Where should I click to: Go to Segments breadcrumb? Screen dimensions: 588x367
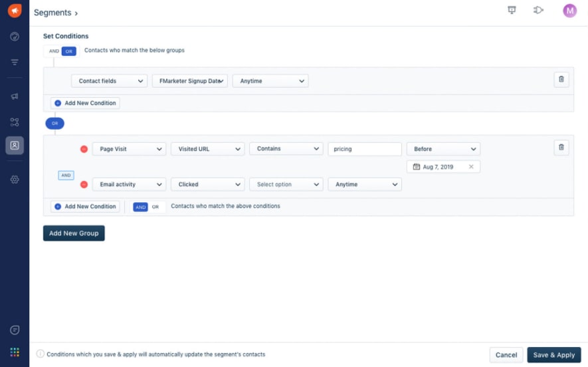52,13
